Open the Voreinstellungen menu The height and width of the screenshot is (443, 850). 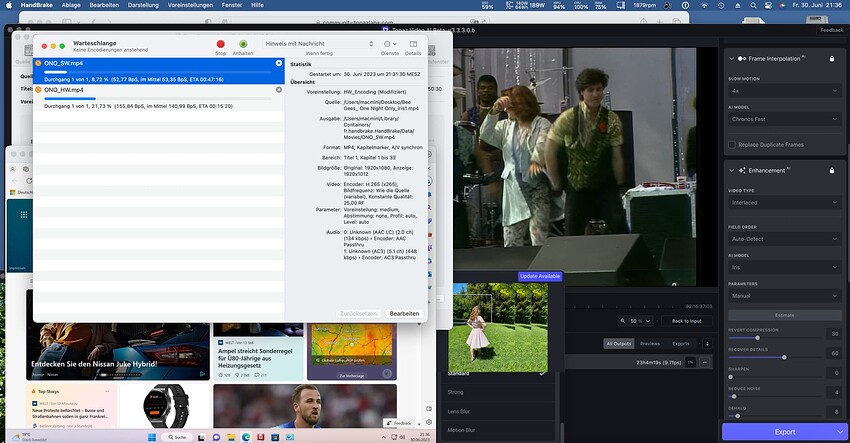coord(190,5)
